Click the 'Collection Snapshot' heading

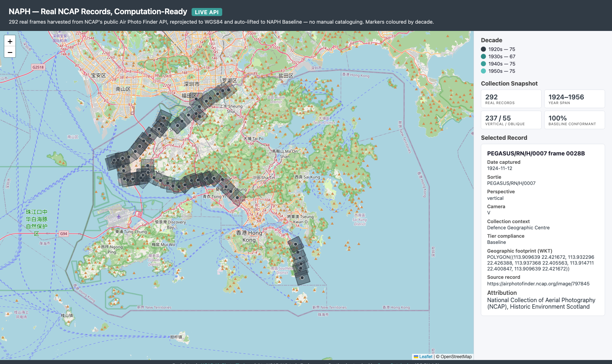click(x=509, y=84)
